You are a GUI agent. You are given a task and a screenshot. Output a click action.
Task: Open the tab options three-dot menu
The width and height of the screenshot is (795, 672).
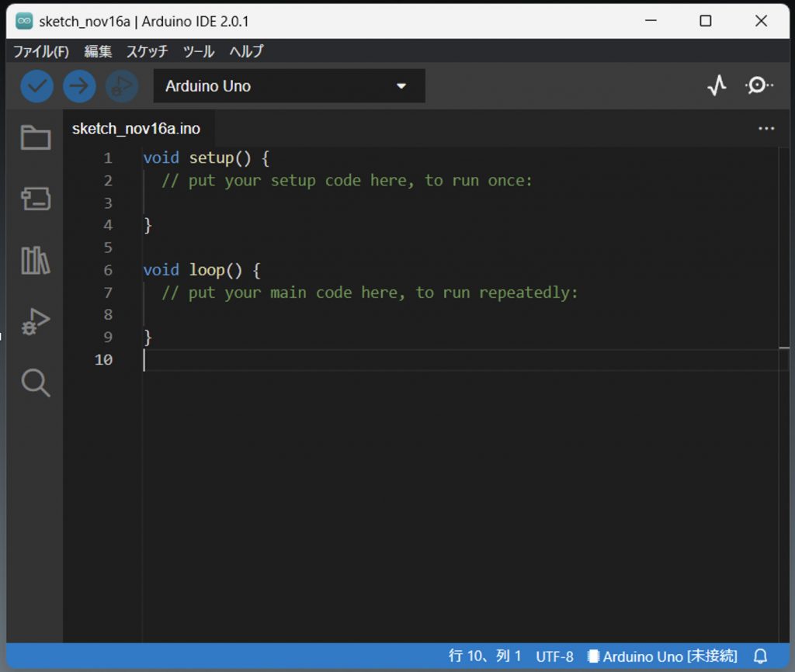pyautogui.click(x=766, y=129)
